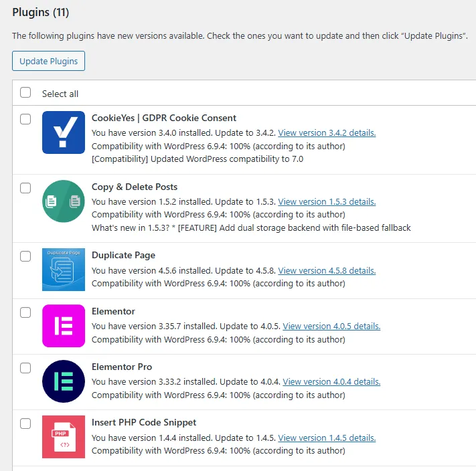Click 'You have version 3.33.2 installed' text
Image resolution: width=476 pixels, height=471 pixels.
154,381
